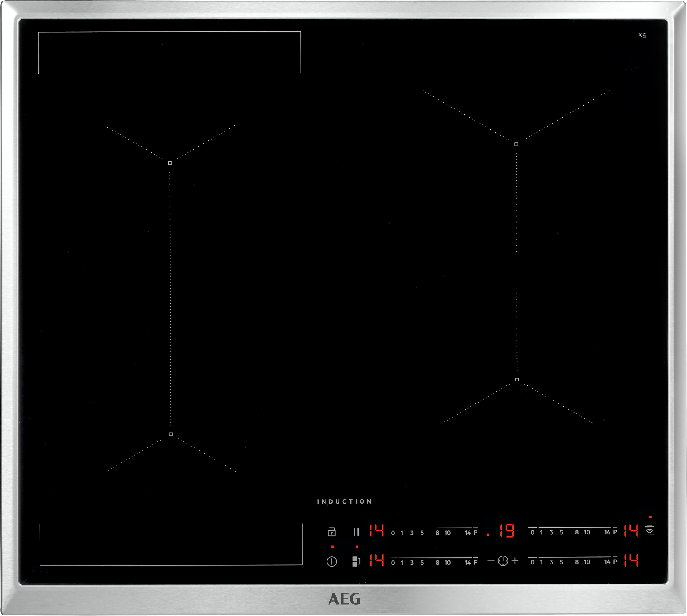Viewport: 687px width, 616px height.
Task: Tap the timer clock icon
Action: 503,561
